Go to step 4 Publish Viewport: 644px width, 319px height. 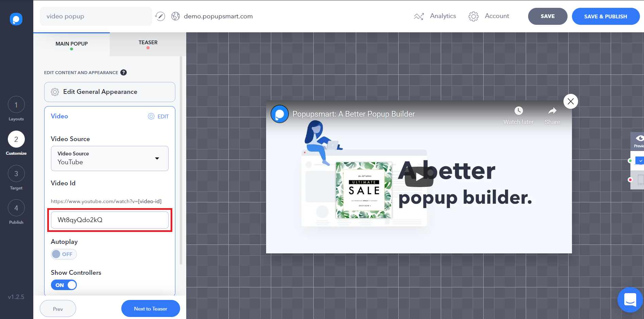click(x=16, y=208)
